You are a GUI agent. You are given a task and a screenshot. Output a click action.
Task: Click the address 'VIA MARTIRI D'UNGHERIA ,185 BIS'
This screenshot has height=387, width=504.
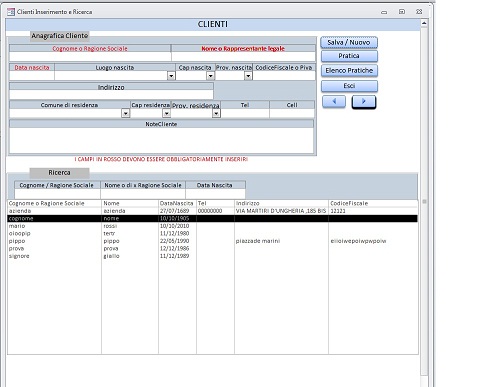click(281, 211)
